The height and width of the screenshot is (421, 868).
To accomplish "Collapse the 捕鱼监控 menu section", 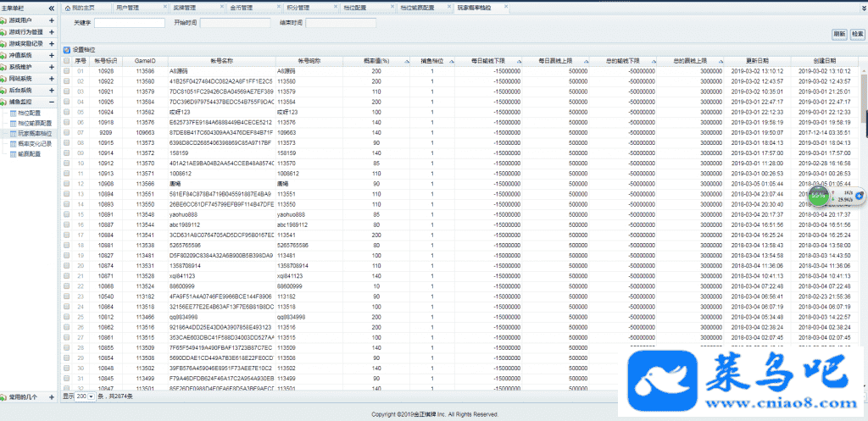I will click(x=52, y=102).
